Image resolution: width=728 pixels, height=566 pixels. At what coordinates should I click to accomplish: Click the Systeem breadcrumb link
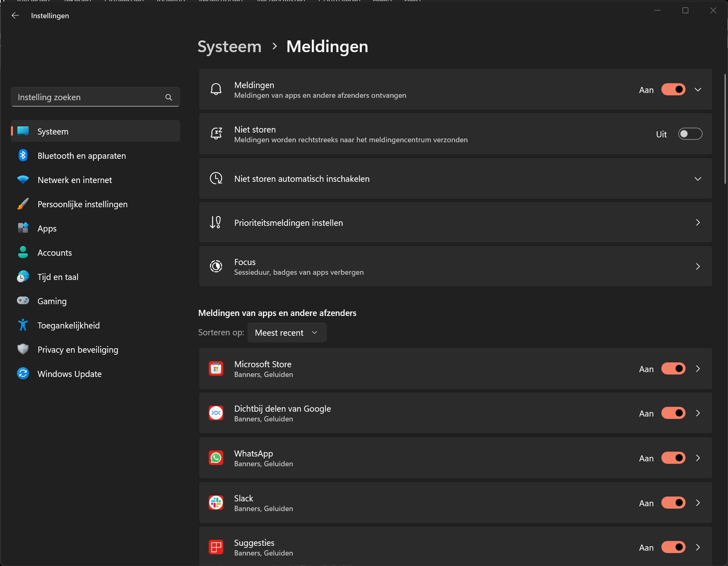point(229,46)
